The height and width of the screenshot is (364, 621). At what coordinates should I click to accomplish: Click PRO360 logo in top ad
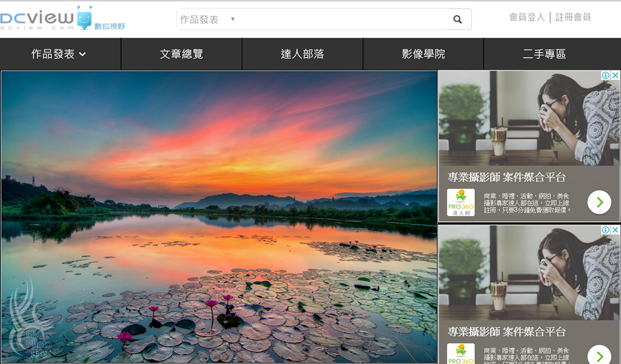click(x=460, y=202)
